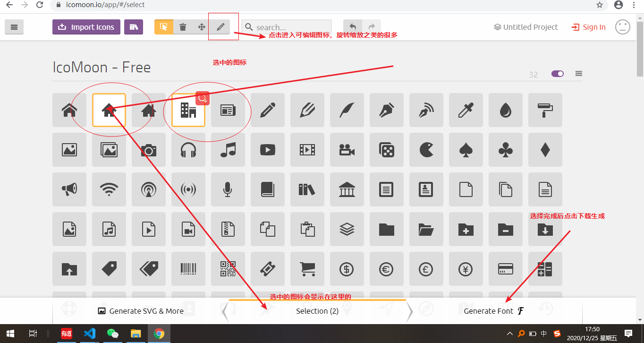Deselect the selected building icon

coord(188,110)
